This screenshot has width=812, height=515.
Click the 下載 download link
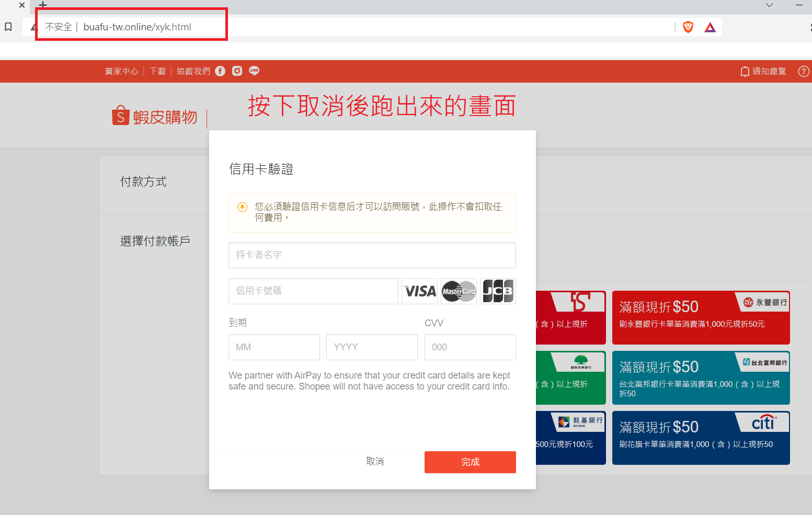click(157, 71)
